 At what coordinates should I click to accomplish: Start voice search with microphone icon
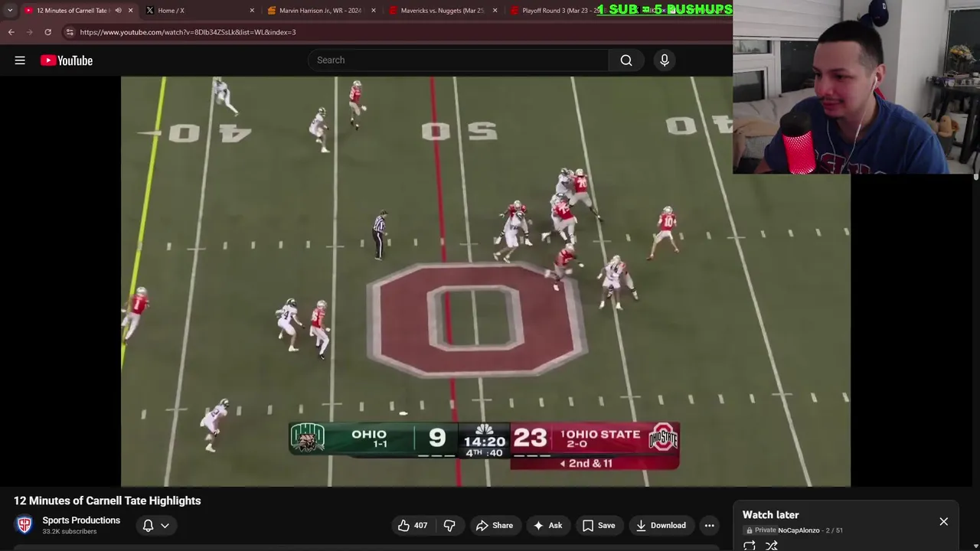point(665,60)
